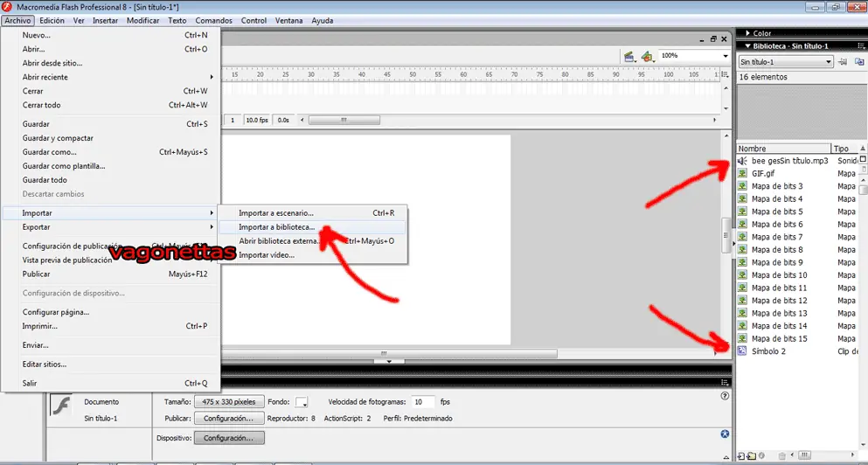Open a new library panel icon
The width and height of the screenshot is (868, 465).
pos(859,62)
